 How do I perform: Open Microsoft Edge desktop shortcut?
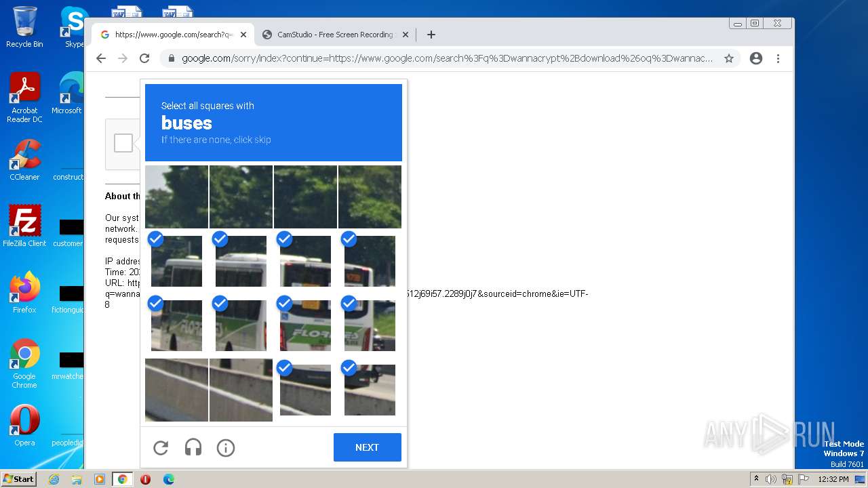tap(68, 94)
